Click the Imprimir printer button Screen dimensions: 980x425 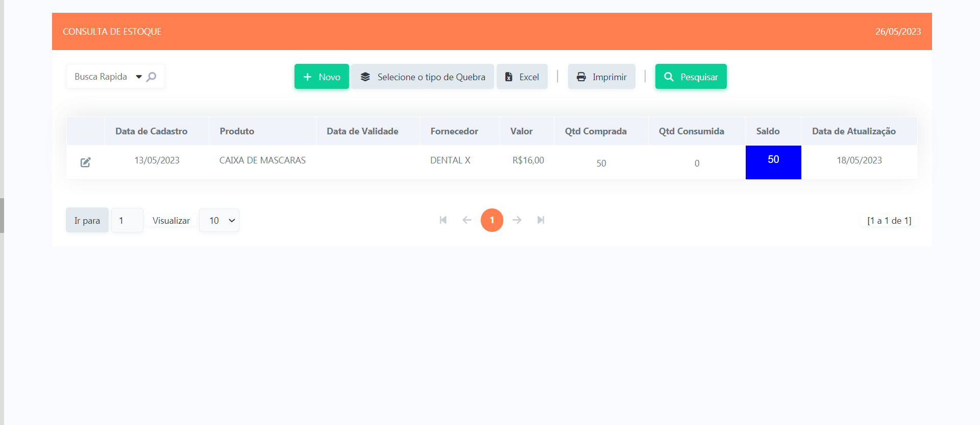click(601, 77)
